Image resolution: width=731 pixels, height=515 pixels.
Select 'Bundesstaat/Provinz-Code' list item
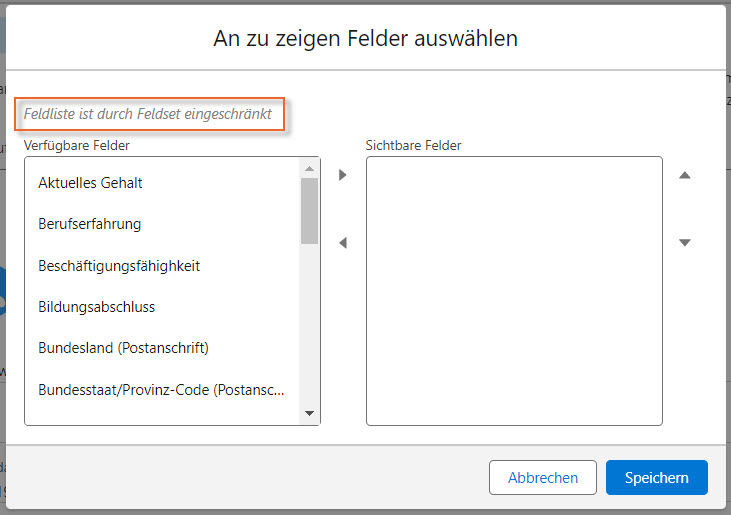tap(161, 389)
